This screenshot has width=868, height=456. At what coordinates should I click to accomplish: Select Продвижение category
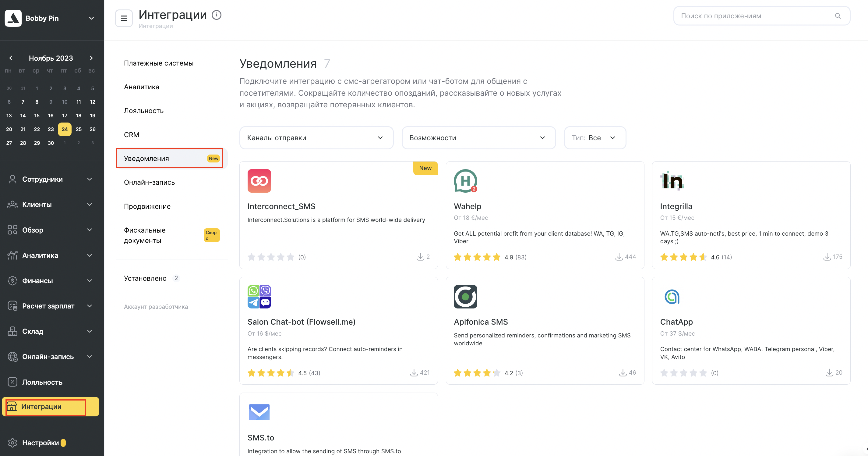pos(172,206)
